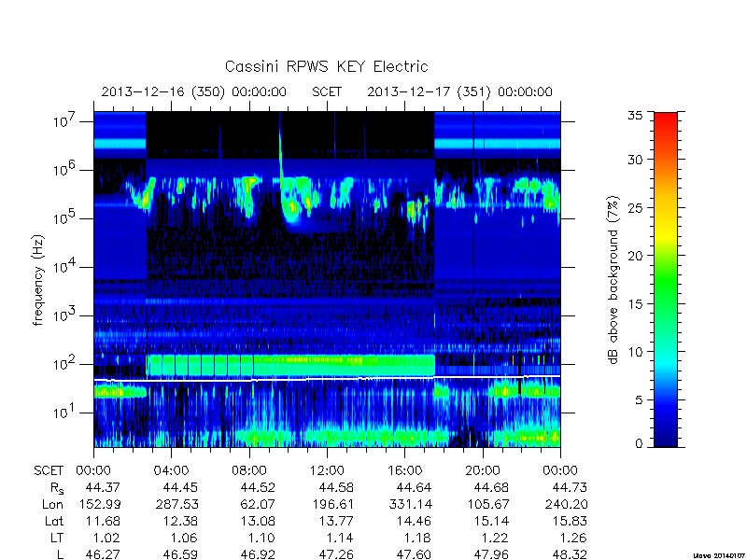Click the Rs value 44.68
The image size is (747, 560).
coord(491,487)
